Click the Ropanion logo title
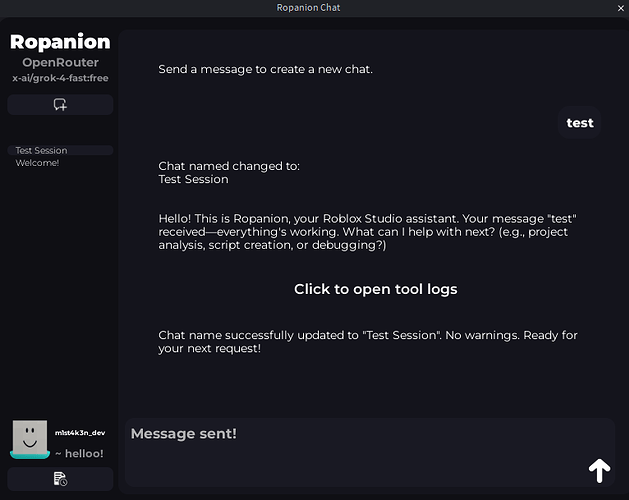629x500 pixels. click(60, 42)
